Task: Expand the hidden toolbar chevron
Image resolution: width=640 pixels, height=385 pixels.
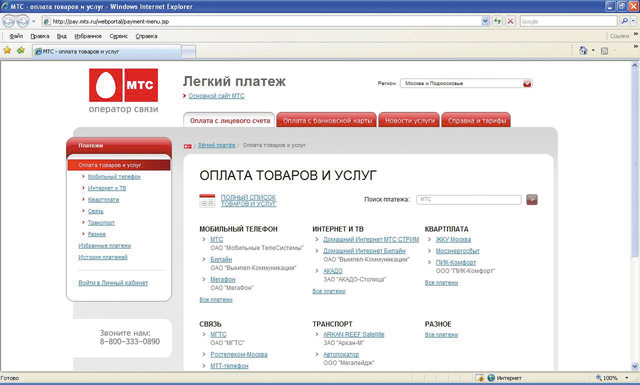Action: click(636, 47)
